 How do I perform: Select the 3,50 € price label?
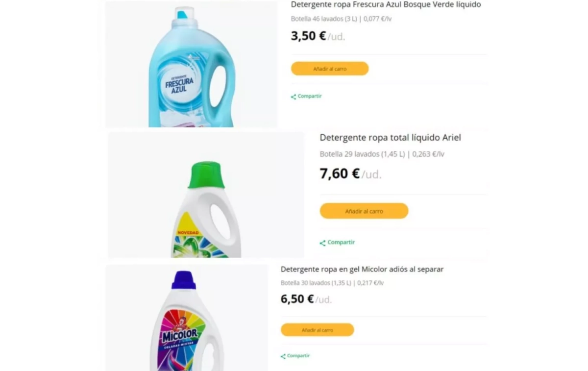(x=308, y=36)
